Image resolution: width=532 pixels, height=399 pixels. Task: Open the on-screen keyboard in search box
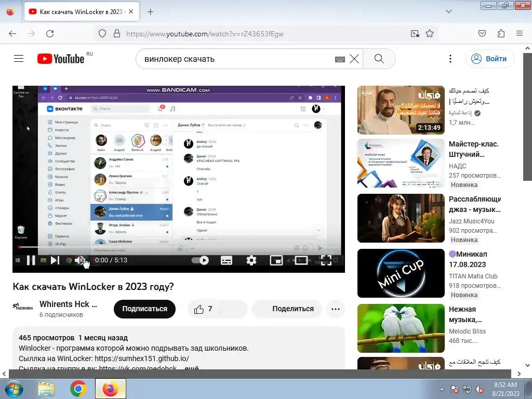pos(340,59)
